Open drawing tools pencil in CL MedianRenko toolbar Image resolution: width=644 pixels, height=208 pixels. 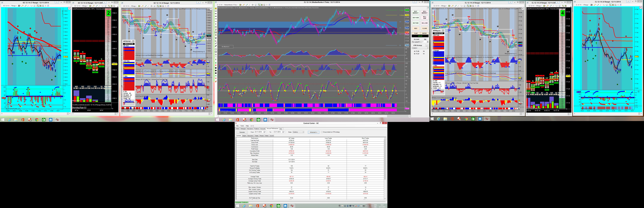244,5
